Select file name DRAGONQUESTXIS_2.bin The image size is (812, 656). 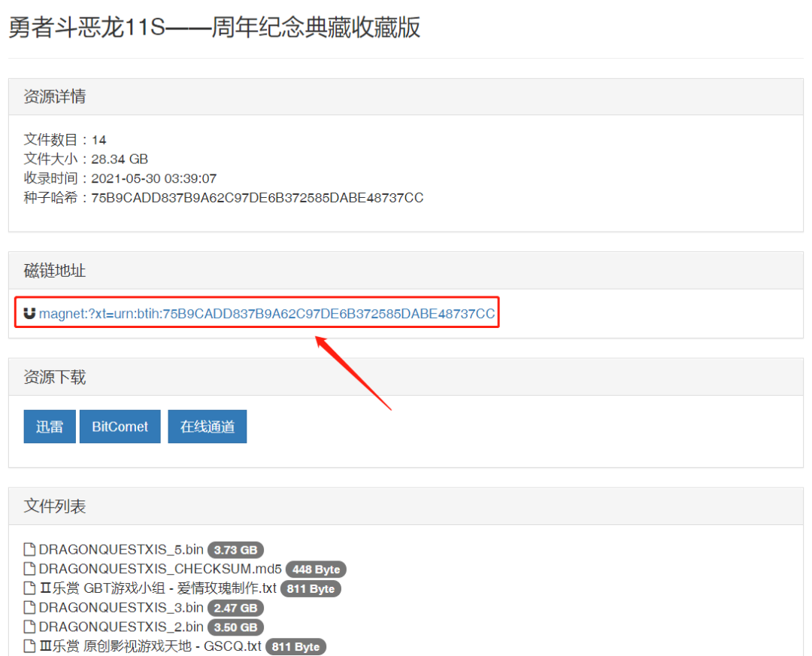[121, 627]
